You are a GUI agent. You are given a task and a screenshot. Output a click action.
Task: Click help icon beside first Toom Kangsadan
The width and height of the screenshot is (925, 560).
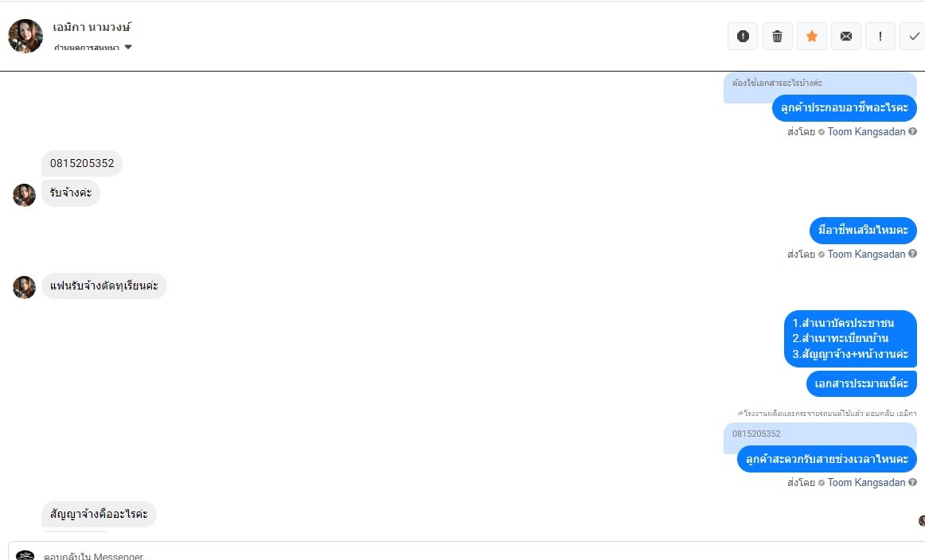[912, 132]
